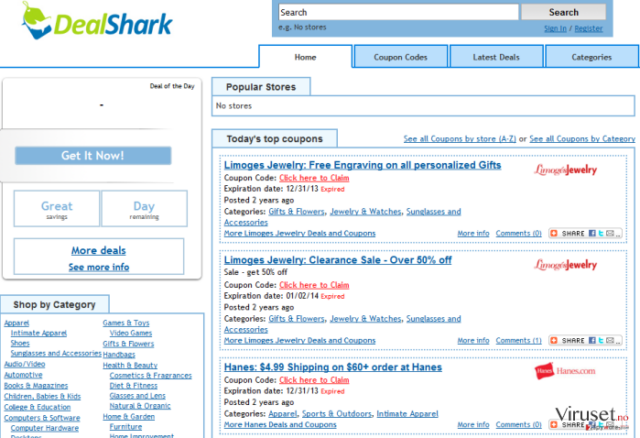
Task: Open More Limoges Jewelry Deals under Free Engraving
Action: (300, 233)
